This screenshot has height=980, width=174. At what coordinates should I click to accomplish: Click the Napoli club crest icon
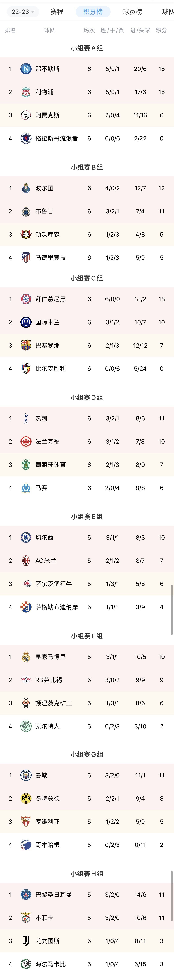point(26,69)
